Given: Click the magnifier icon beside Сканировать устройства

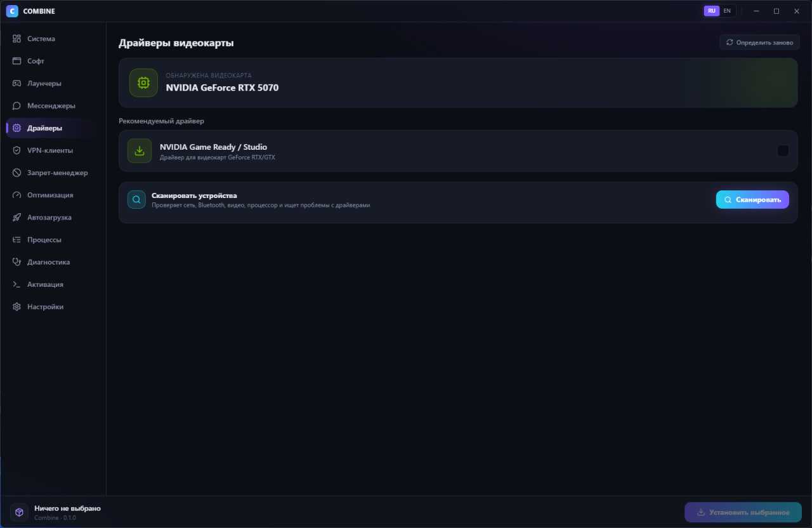Looking at the screenshot, I should (x=136, y=199).
